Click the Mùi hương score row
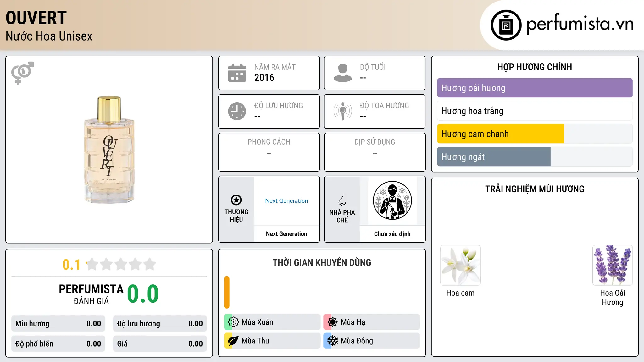The width and height of the screenshot is (644, 362). point(58,324)
